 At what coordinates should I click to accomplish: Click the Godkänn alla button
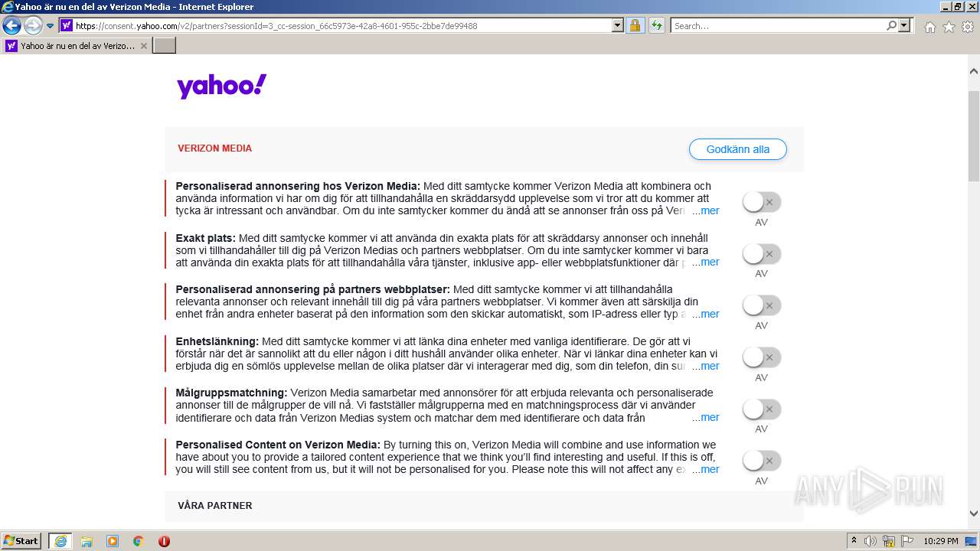[x=737, y=149]
